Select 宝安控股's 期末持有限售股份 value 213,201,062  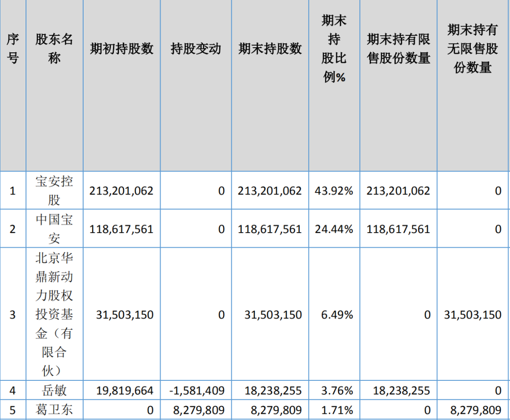(398, 191)
